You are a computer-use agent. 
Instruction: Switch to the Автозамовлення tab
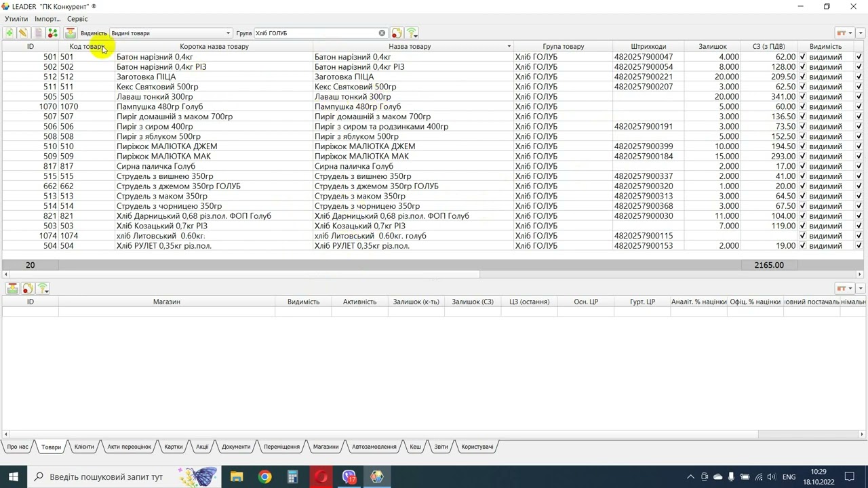coord(374,447)
